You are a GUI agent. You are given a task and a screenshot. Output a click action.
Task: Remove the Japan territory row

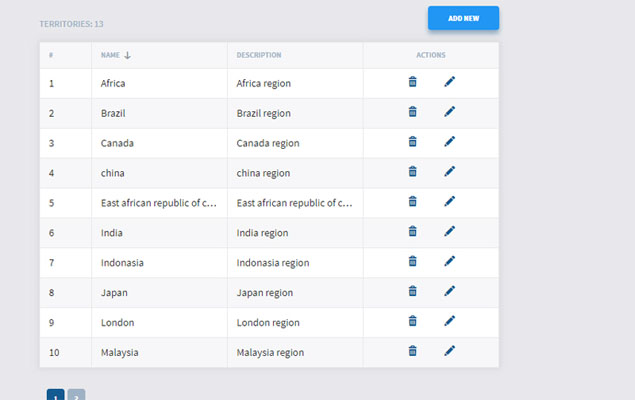coord(412,292)
